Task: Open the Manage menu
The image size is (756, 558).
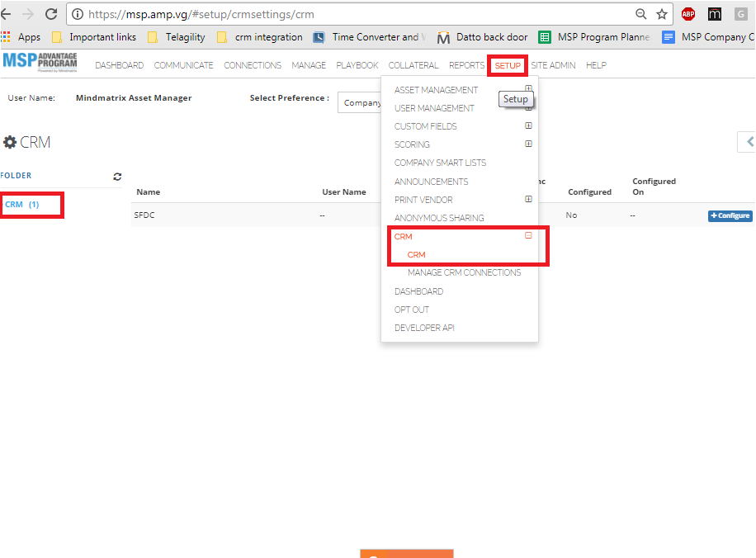Action: (x=309, y=65)
